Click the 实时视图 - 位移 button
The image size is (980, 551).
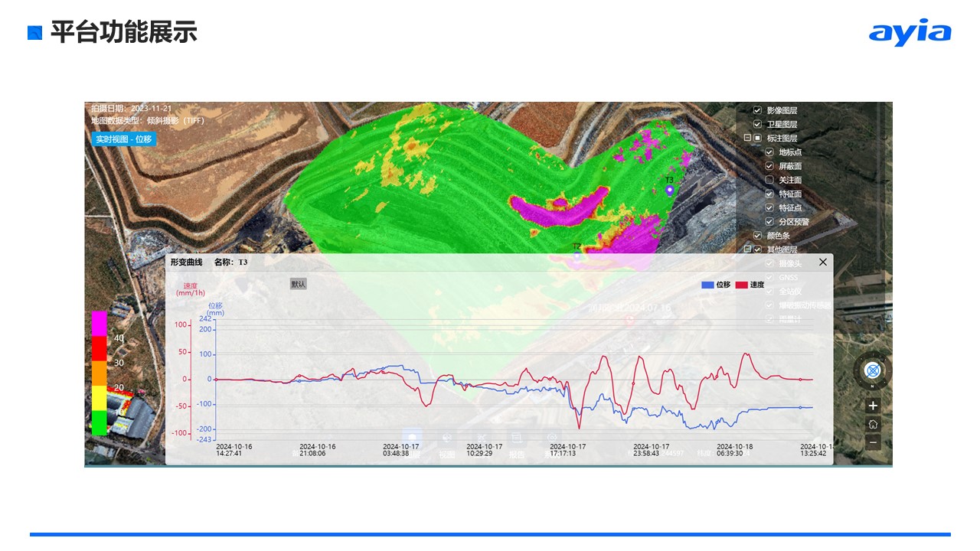(123, 139)
